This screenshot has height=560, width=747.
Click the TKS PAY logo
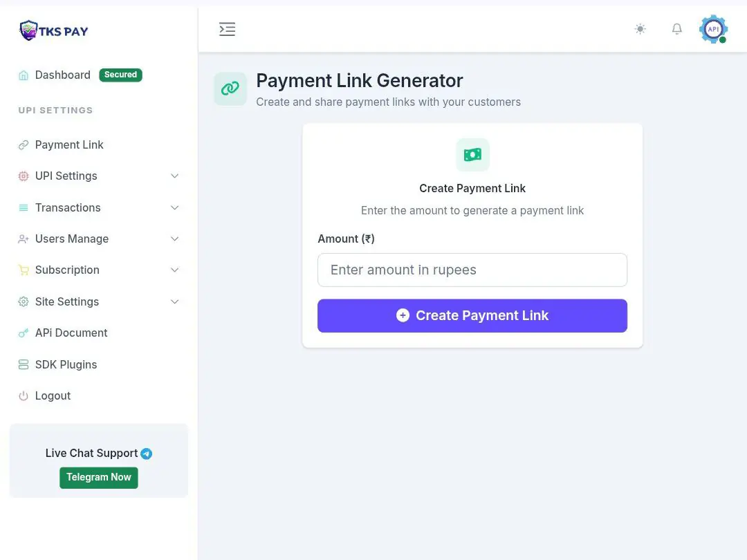pos(54,30)
